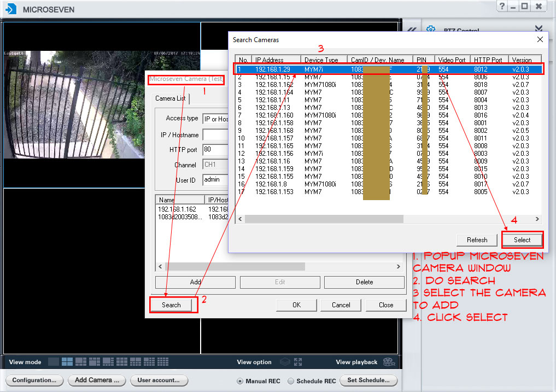Screen dimensions: 556x392
Task: Click the Search Cameras horizontal scrollbar thumb
Action: (x=324, y=219)
